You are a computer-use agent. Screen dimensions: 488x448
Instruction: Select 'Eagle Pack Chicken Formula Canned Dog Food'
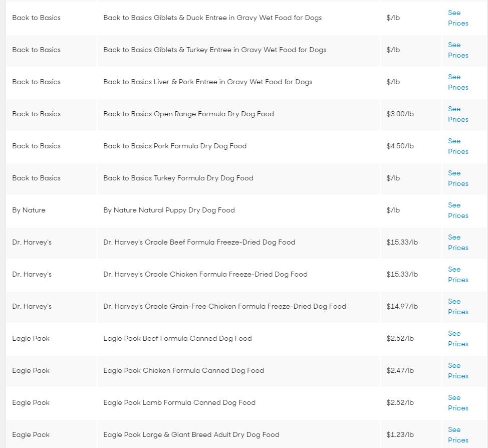pos(183,370)
